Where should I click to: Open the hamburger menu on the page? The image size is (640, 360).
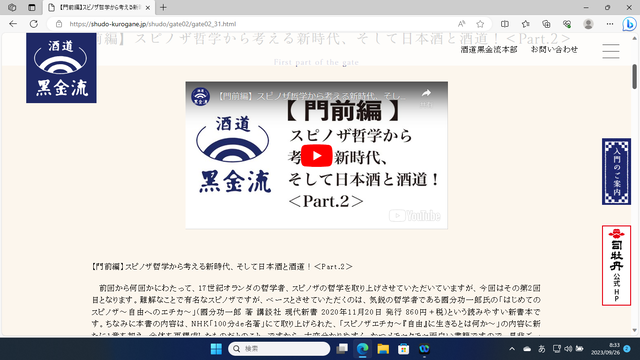[611, 51]
